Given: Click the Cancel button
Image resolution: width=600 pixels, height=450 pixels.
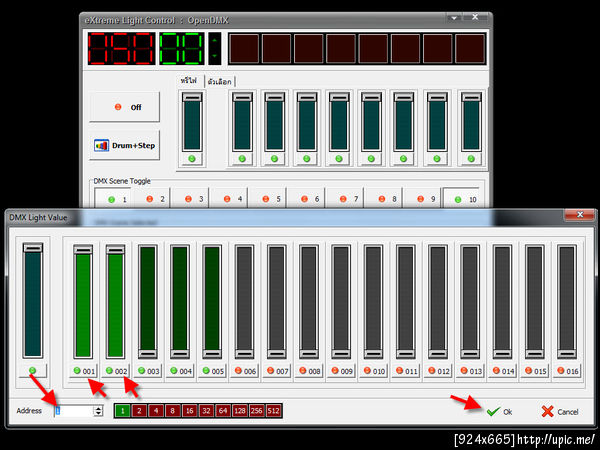Looking at the screenshot, I should [560, 412].
